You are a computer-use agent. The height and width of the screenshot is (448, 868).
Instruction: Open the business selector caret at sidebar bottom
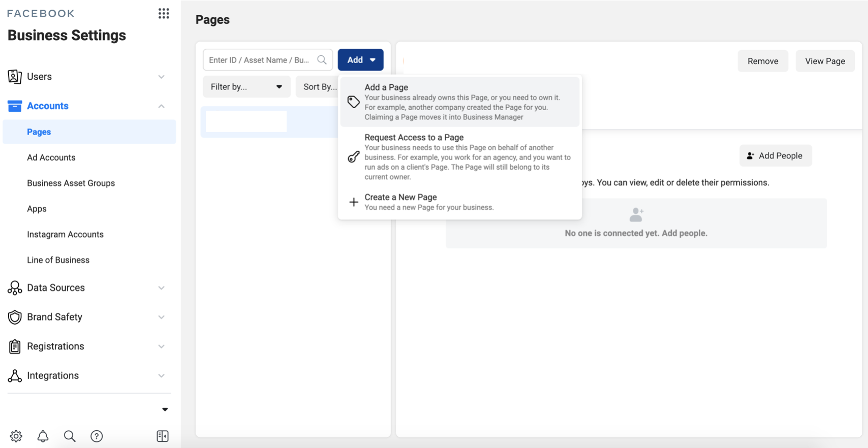point(165,409)
